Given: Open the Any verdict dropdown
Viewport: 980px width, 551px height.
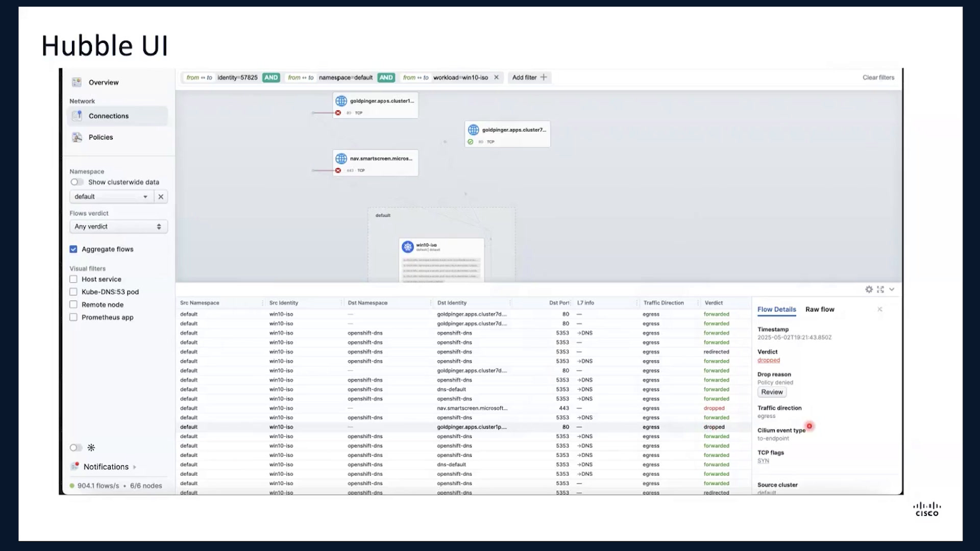Looking at the screenshot, I should pyautogui.click(x=118, y=227).
